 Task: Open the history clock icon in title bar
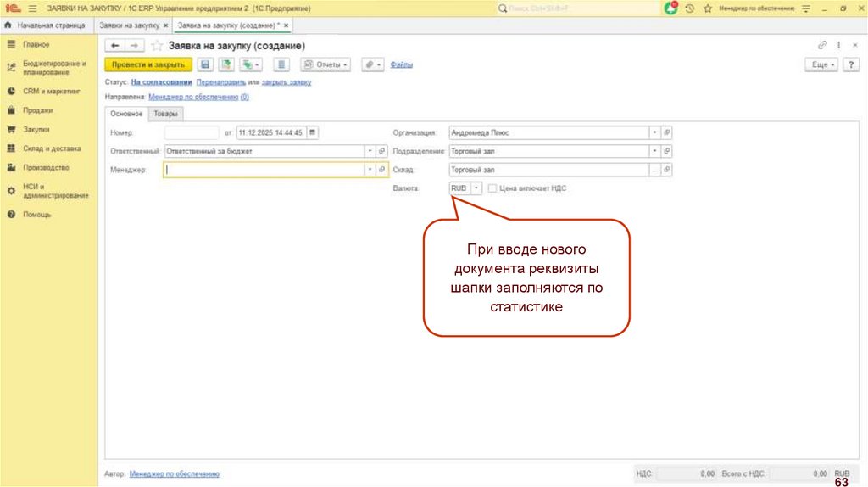pyautogui.click(x=690, y=8)
